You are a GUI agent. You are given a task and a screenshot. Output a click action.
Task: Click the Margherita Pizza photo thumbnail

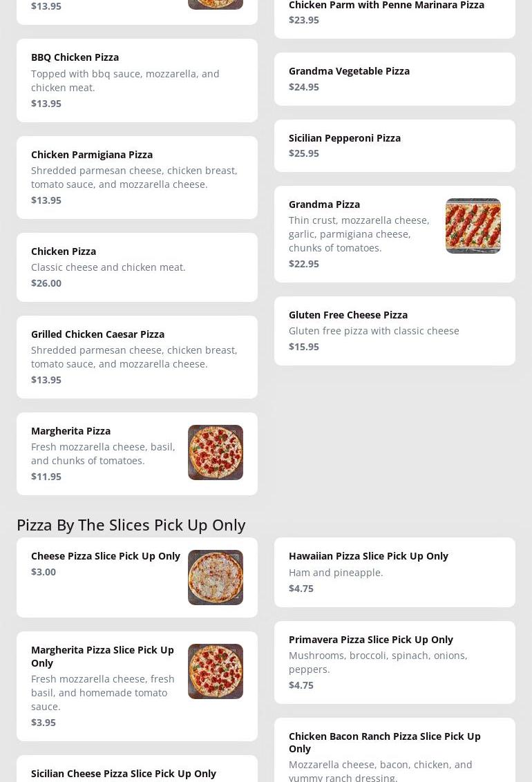click(x=215, y=452)
